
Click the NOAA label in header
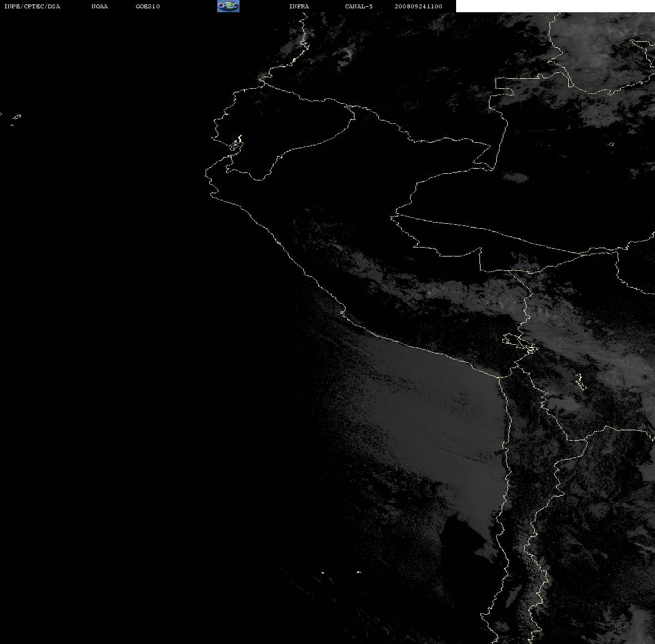click(99, 6)
